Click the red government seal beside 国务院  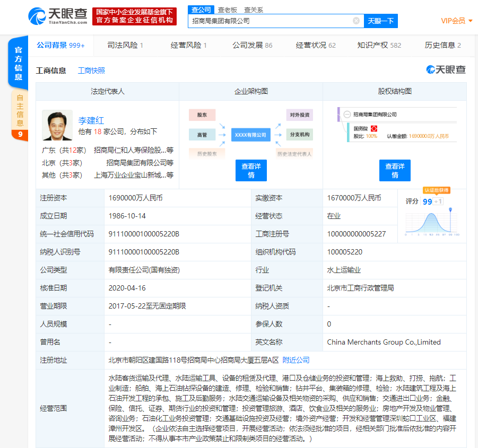point(373,128)
